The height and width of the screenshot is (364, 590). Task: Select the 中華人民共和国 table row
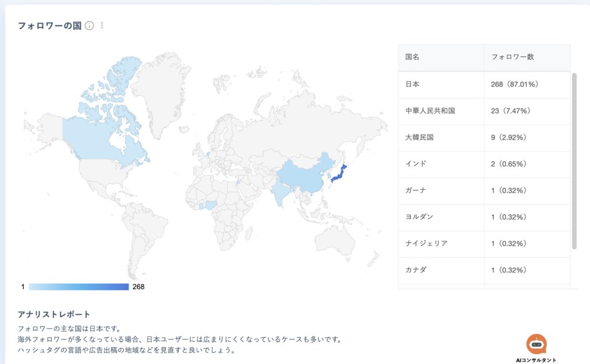pyautogui.click(x=484, y=111)
